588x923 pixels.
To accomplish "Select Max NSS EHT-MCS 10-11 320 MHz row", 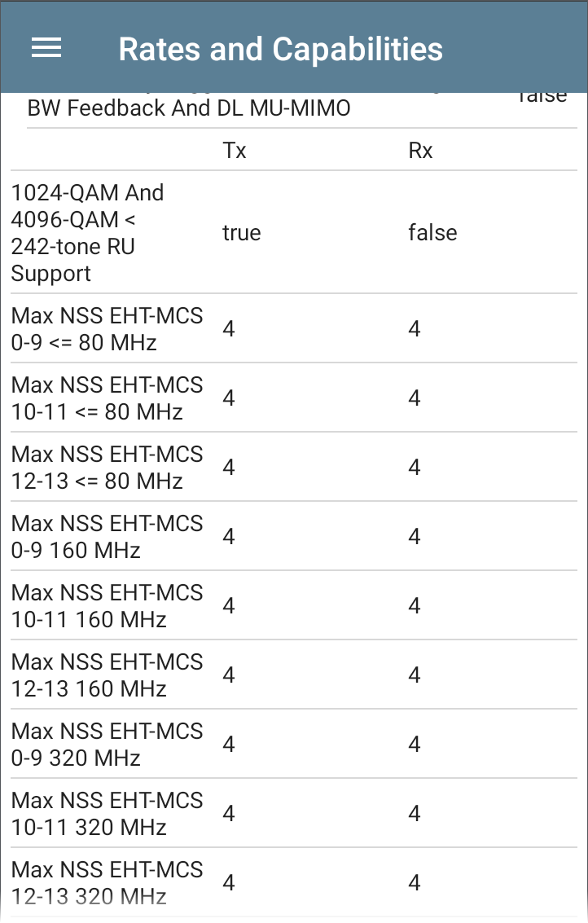I will [294, 814].
